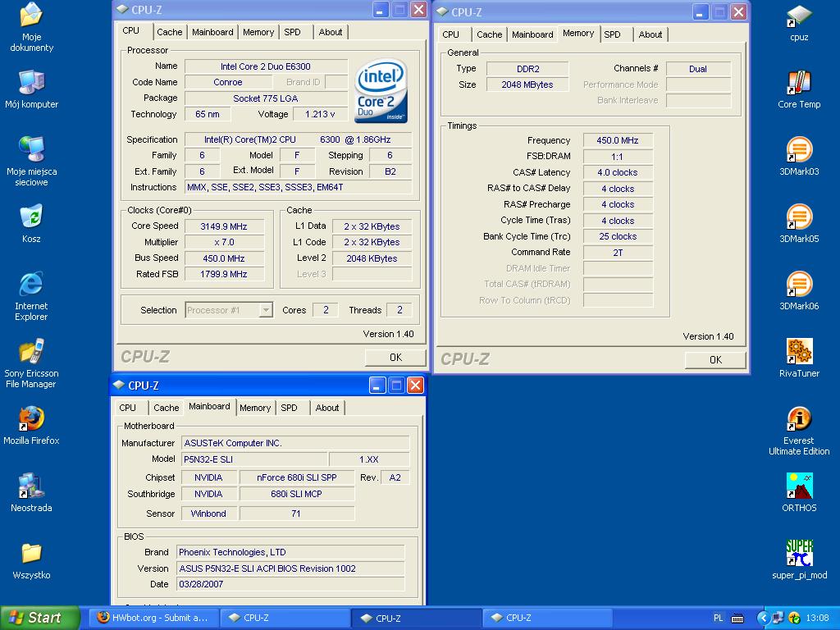The height and width of the screenshot is (630, 840).
Task: Switch to Cache tab in CPU window
Action: click(x=169, y=32)
